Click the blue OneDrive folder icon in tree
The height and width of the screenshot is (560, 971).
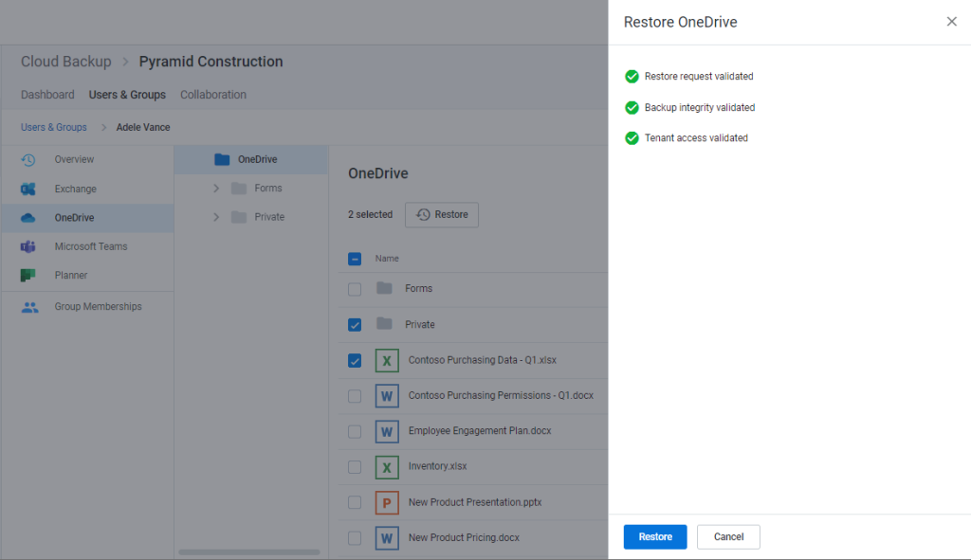pos(222,159)
